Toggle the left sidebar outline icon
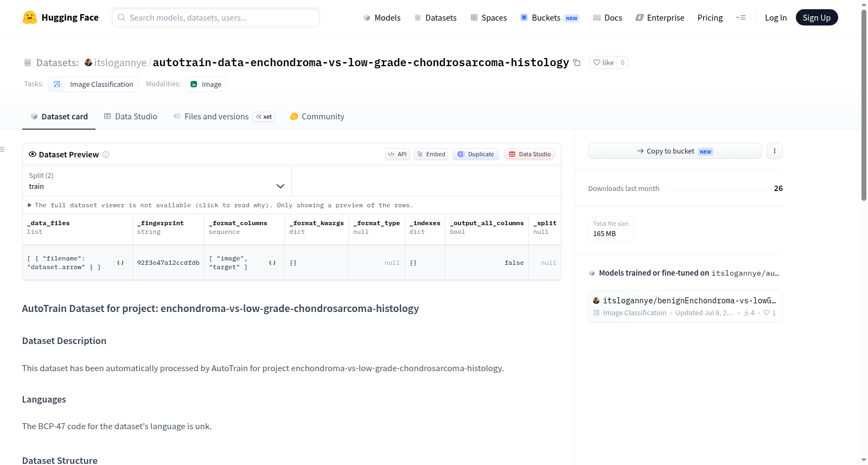The image size is (868, 465). (x=2, y=149)
